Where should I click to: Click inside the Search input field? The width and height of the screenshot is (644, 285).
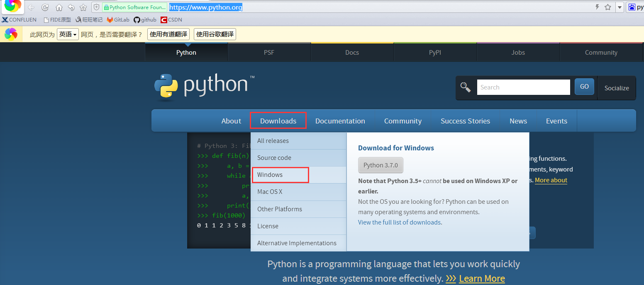[524, 87]
